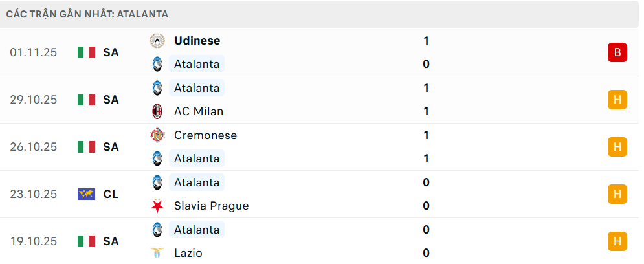Click the 26.10.25 match date

point(34,147)
